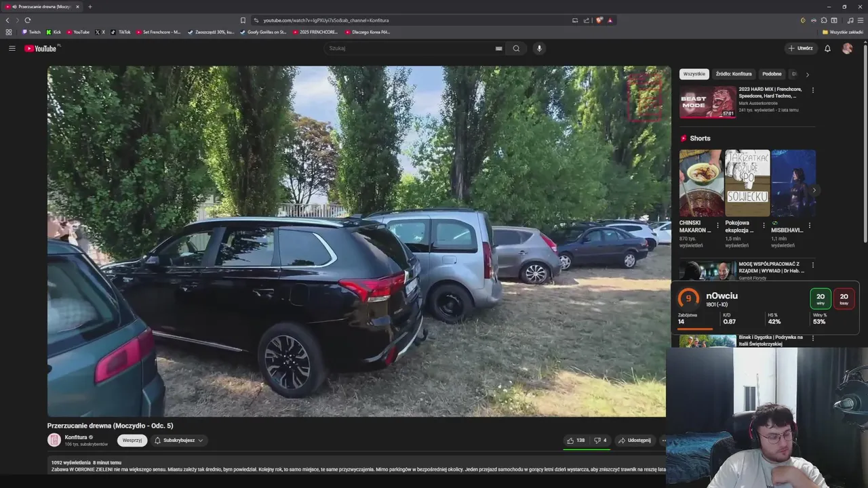Open Twitch bookmark
This screenshot has height=488, width=868.
[x=31, y=32]
